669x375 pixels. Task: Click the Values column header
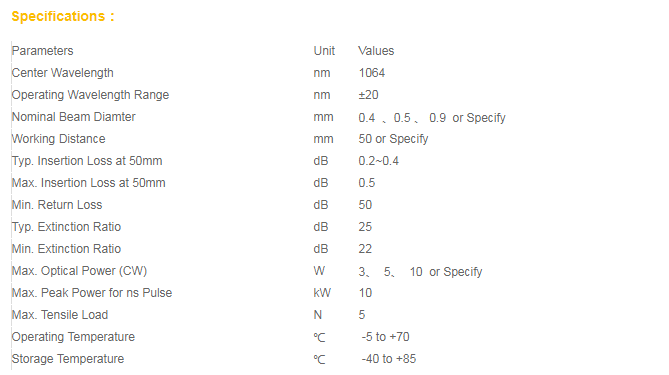point(376,51)
